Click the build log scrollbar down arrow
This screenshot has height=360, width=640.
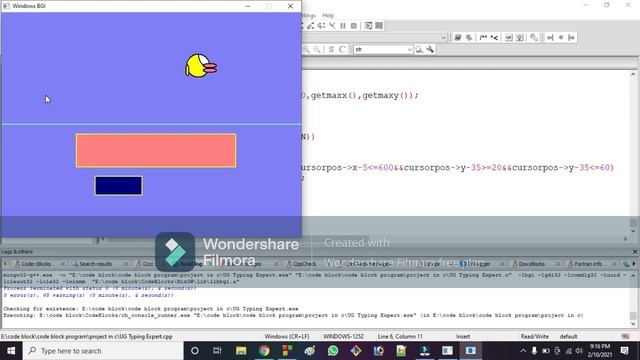633,324
